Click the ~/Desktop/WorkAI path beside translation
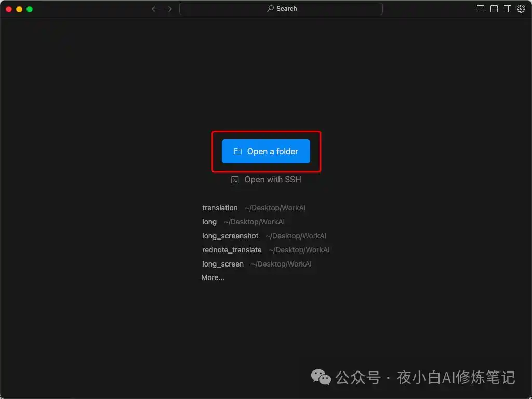Screen dimensions: 532x399 [275, 208]
